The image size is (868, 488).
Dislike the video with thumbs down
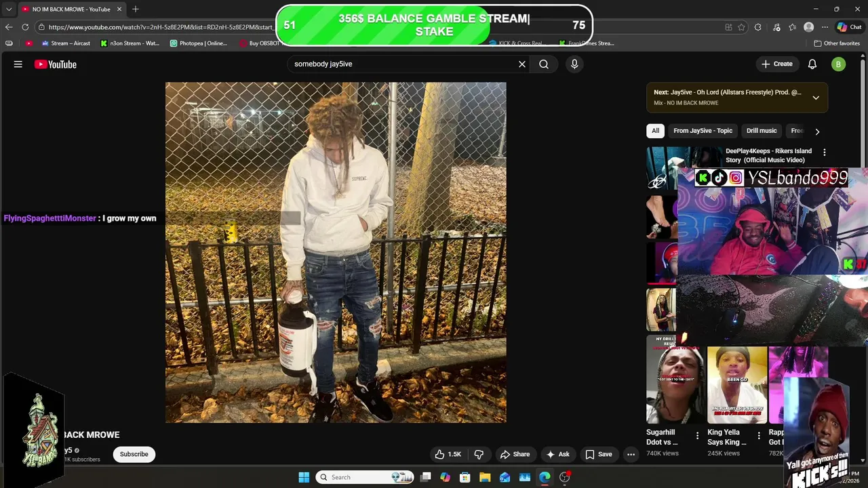click(x=479, y=454)
